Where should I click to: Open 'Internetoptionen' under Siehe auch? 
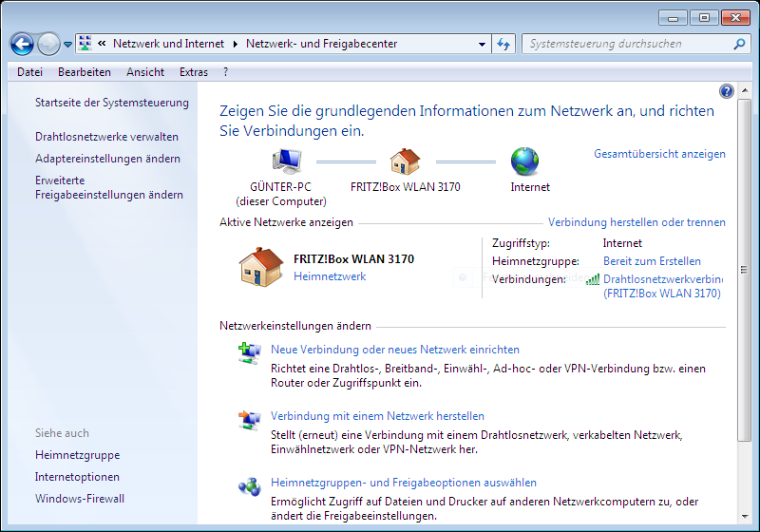(77, 477)
